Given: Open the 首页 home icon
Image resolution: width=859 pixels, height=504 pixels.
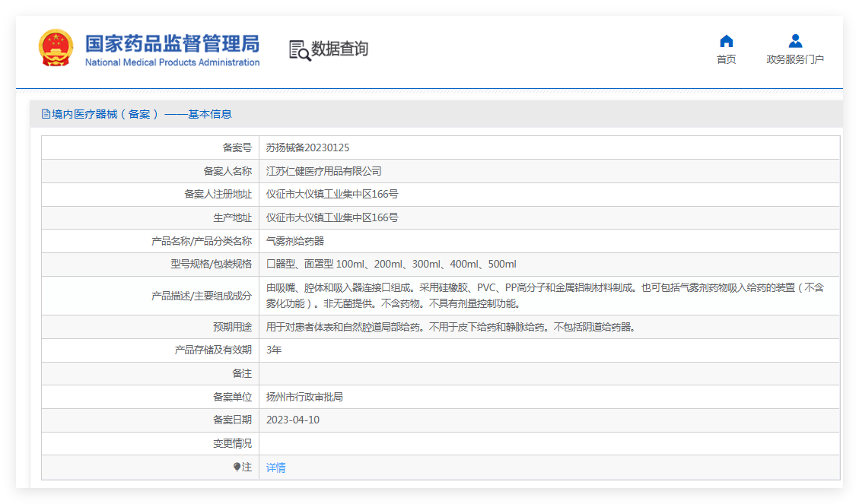Looking at the screenshot, I should click(x=726, y=41).
